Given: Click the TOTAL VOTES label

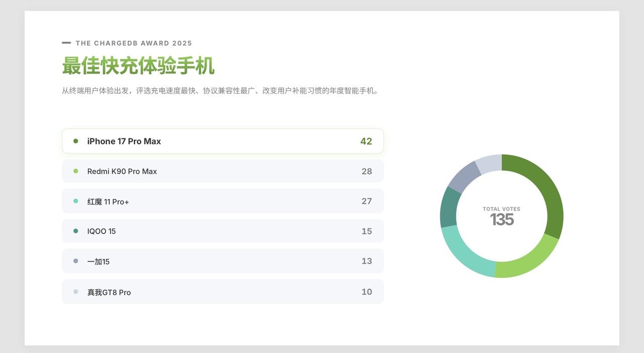Looking at the screenshot, I should click(502, 209).
